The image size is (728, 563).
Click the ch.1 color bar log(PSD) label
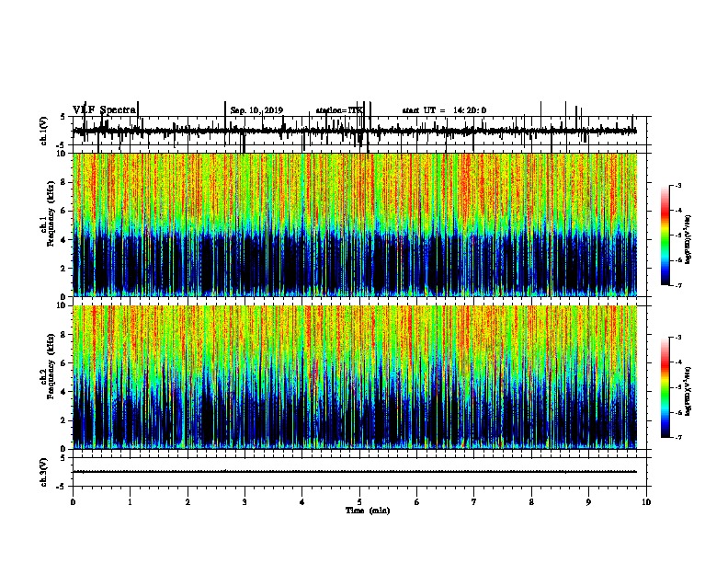[688, 240]
